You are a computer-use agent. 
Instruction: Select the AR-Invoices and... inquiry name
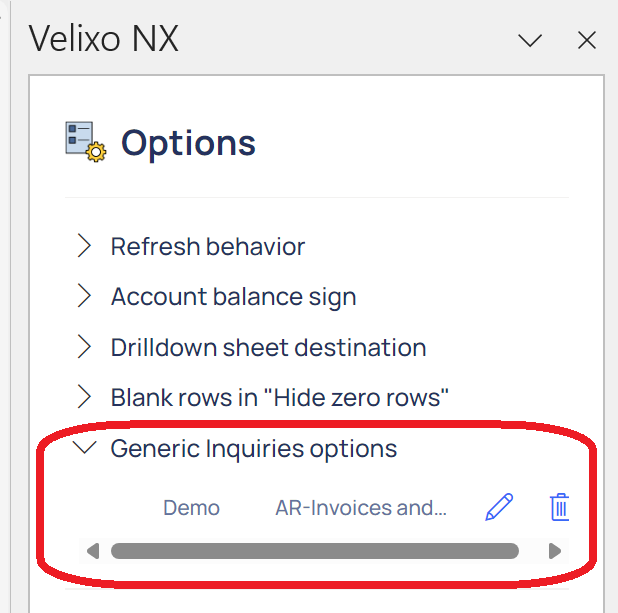tap(361, 508)
